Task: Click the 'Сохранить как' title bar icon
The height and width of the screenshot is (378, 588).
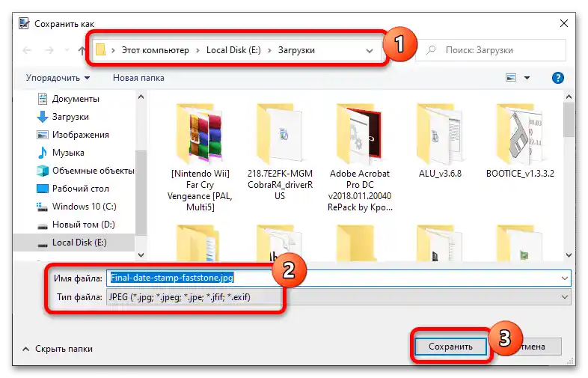Action: [24, 23]
